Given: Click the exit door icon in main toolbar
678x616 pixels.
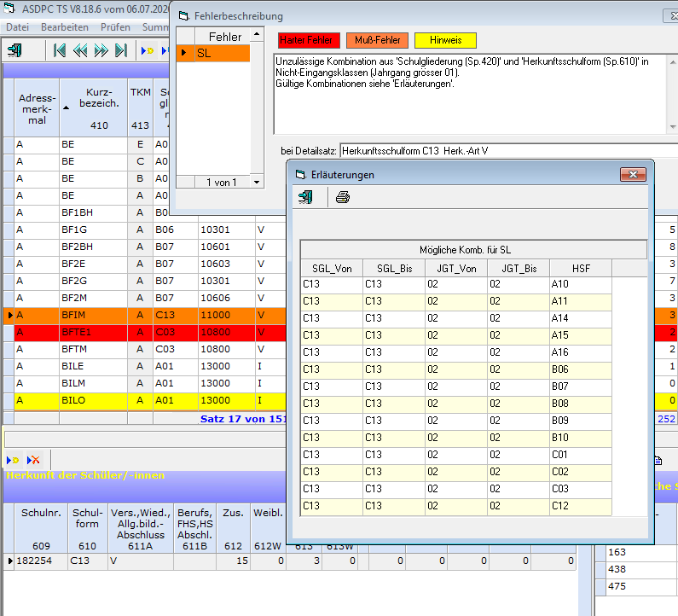Looking at the screenshot, I should point(14,50).
